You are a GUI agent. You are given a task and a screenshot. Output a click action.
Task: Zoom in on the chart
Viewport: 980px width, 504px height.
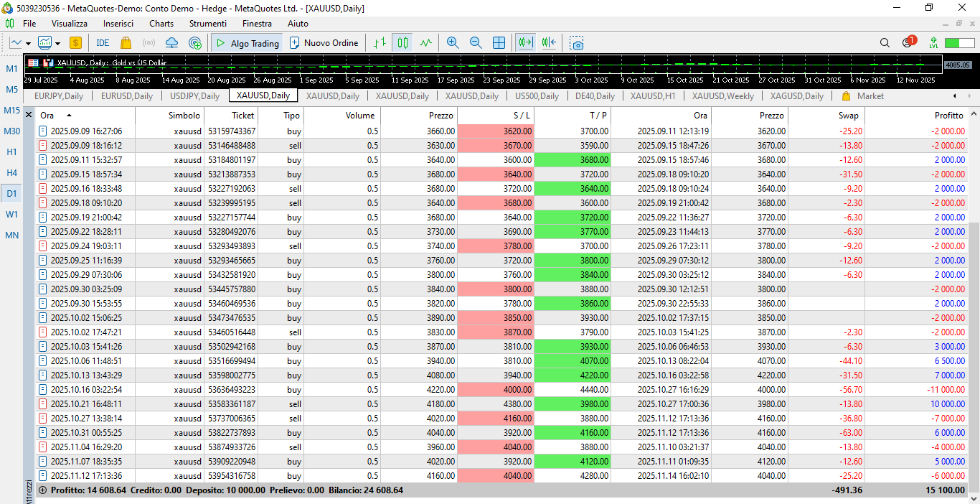453,43
